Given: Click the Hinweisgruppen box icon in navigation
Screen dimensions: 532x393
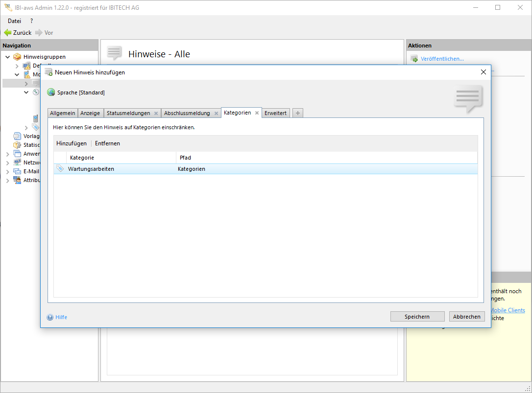Looking at the screenshot, I should point(18,57).
